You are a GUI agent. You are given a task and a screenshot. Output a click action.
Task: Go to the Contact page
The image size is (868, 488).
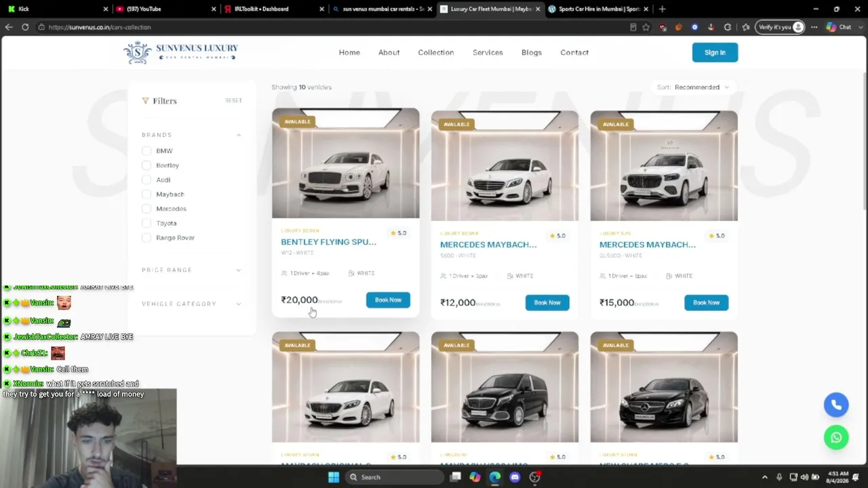click(x=574, y=52)
